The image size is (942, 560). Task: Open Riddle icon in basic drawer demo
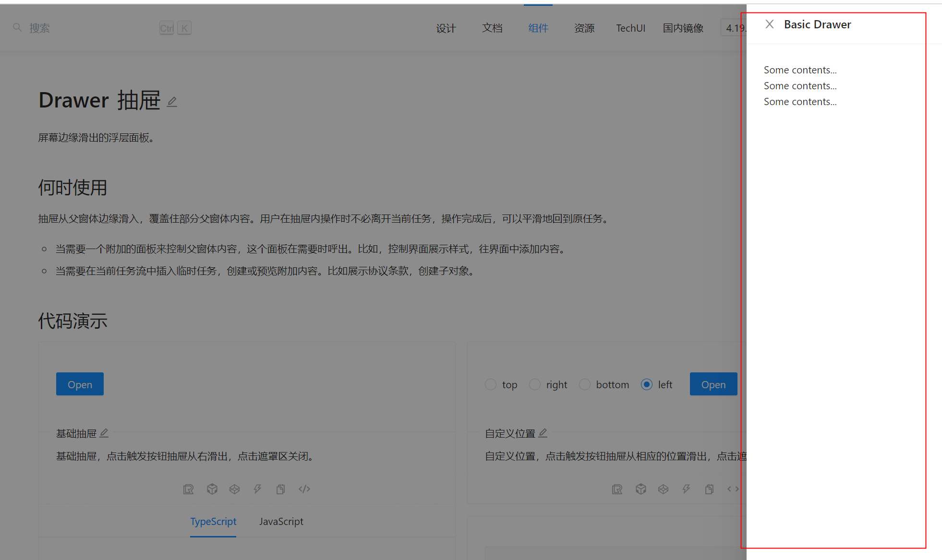(x=188, y=489)
